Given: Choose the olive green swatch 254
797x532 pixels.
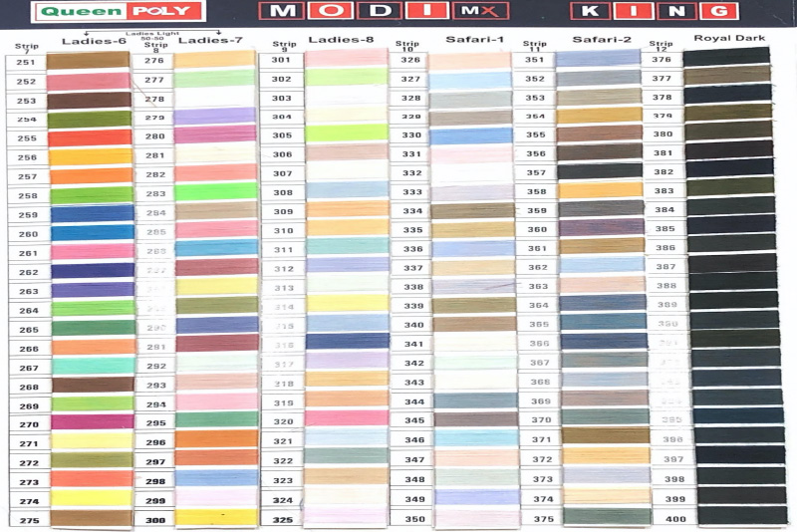Looking at the screenshot, I should (x=90, y=120).
